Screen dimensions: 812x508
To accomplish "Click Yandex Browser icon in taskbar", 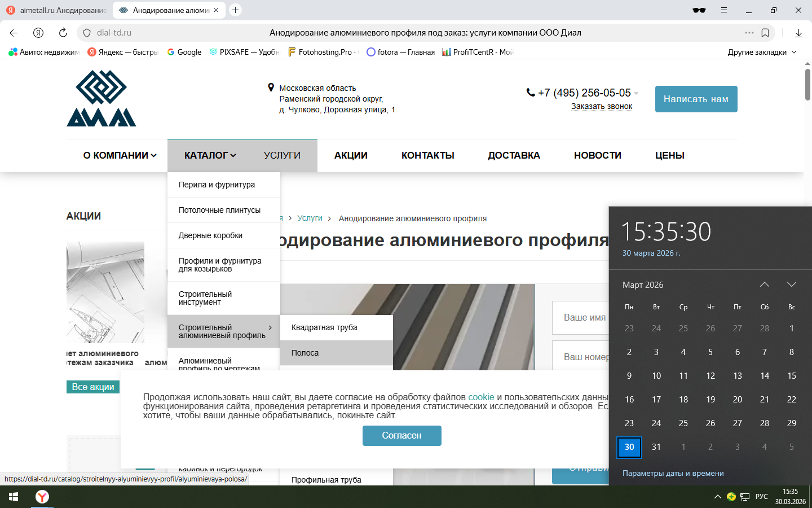I will (x=42, y=497).
